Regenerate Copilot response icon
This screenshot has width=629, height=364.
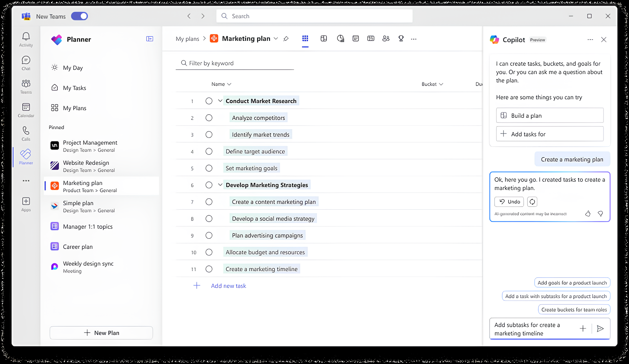(532, 202)
